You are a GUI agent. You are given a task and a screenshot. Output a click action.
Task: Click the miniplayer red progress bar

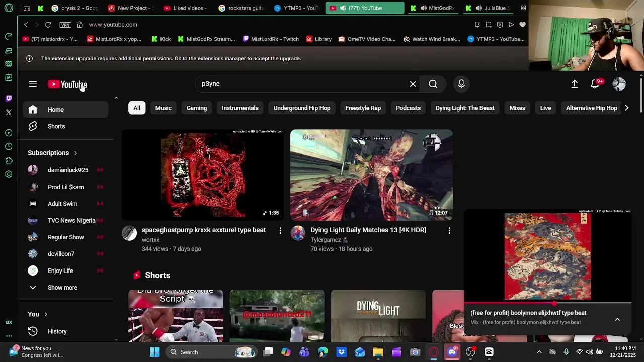[547, 303]
